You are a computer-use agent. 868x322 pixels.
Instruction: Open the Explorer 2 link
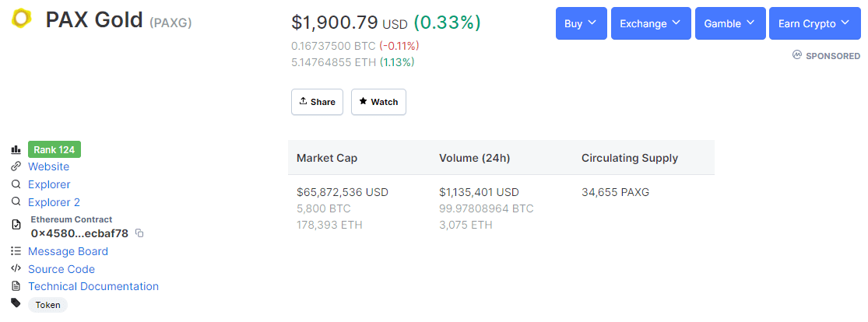54,202
